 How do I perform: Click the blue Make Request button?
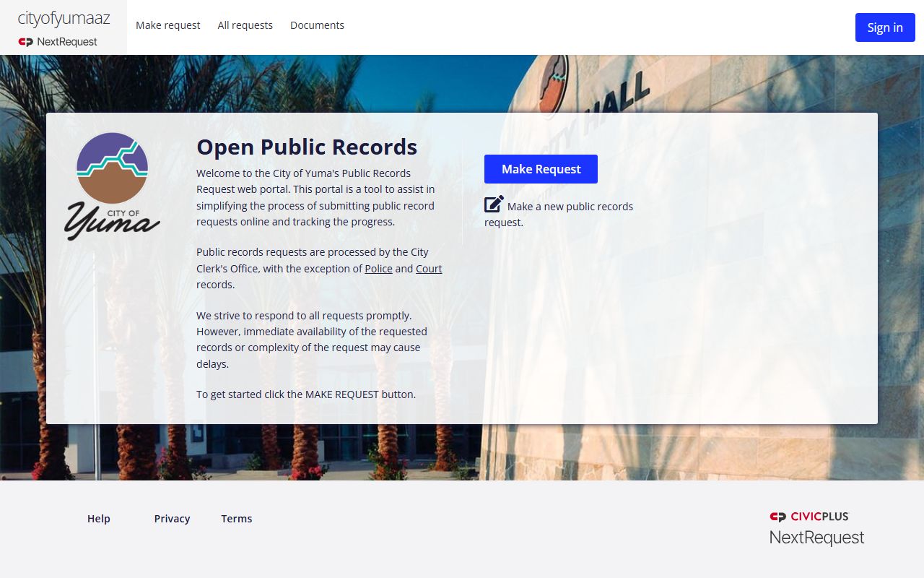click(541, 169)
